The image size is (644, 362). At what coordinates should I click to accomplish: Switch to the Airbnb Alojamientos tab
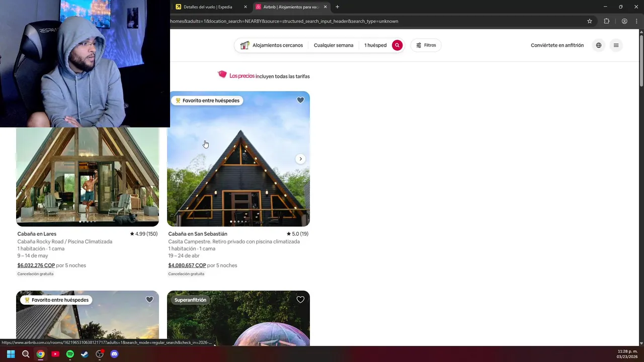[291, 7]
